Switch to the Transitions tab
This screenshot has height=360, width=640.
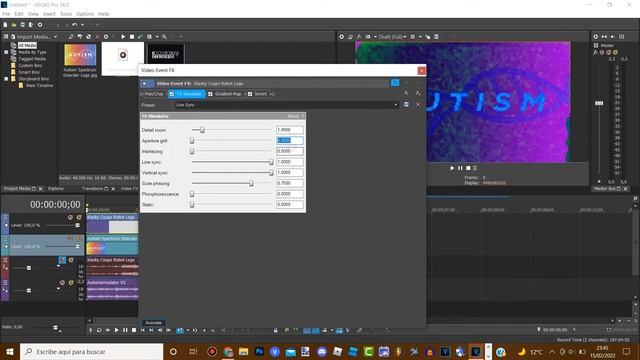coord(92,189)
